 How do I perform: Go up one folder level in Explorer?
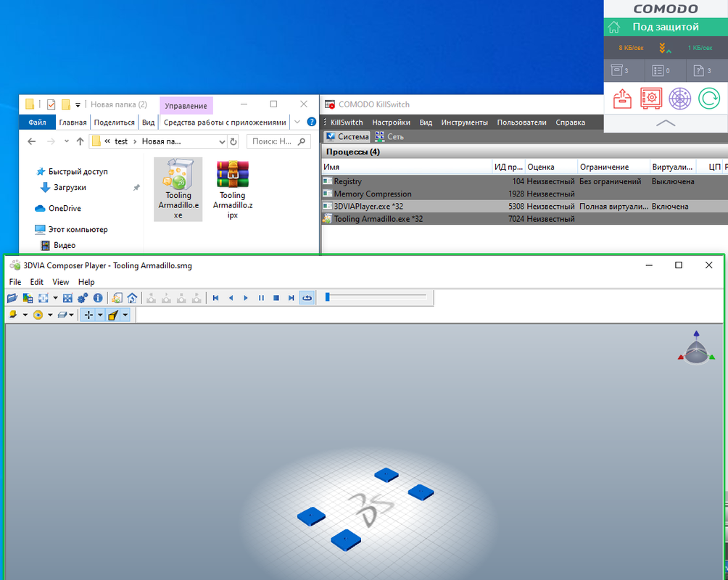point(80,141)
